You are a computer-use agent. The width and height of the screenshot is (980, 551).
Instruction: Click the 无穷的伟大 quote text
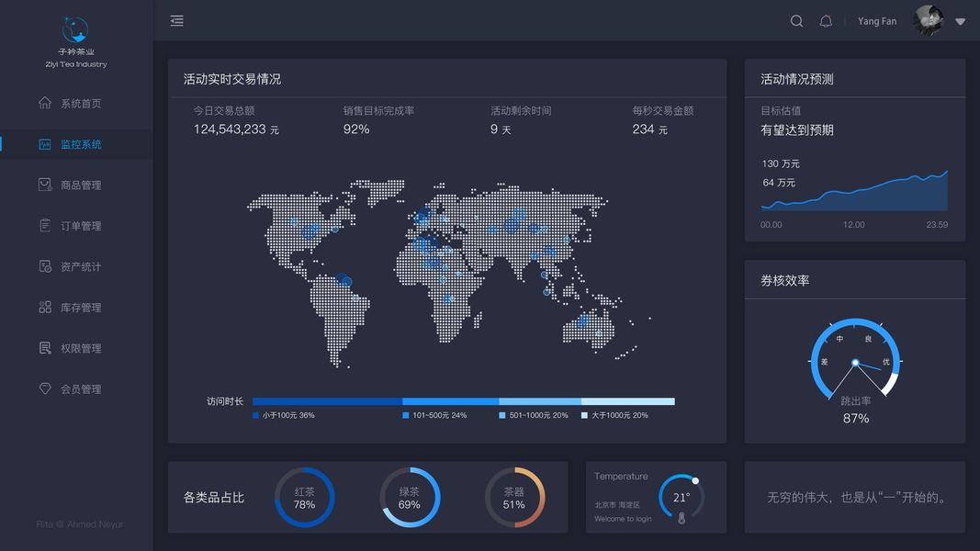click(855, 497)
